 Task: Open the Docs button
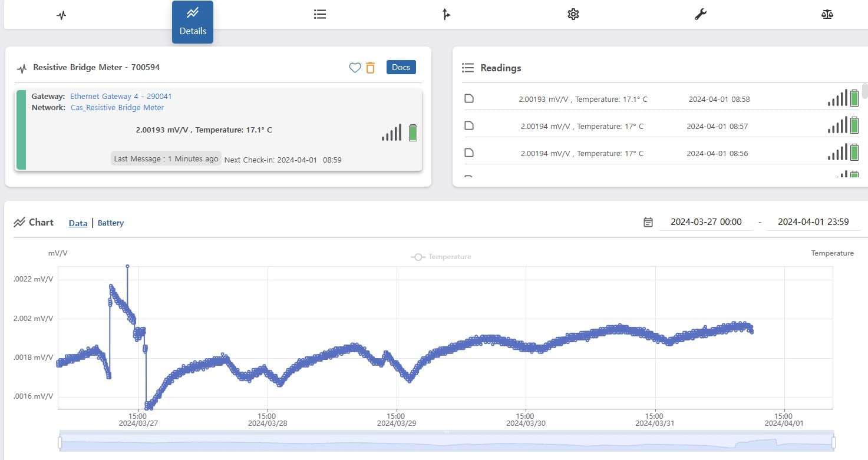tap(401, 67)
